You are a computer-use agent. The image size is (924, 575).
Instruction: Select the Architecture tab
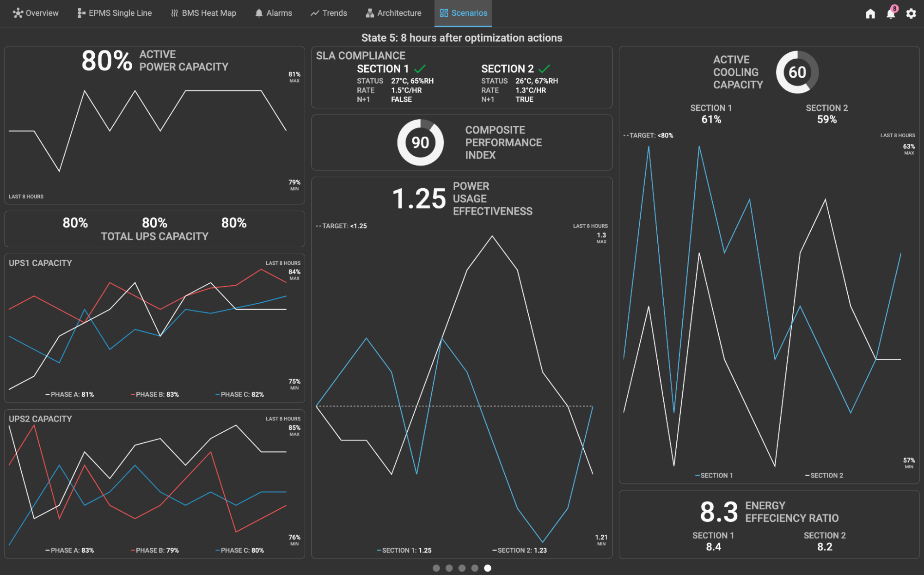pos(393,13)
